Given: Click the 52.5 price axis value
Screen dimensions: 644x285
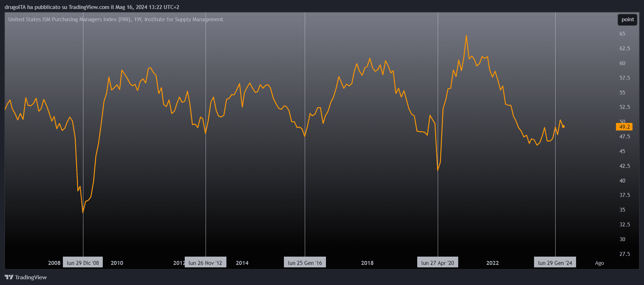Looking at the screenshot, I should 625,107.
